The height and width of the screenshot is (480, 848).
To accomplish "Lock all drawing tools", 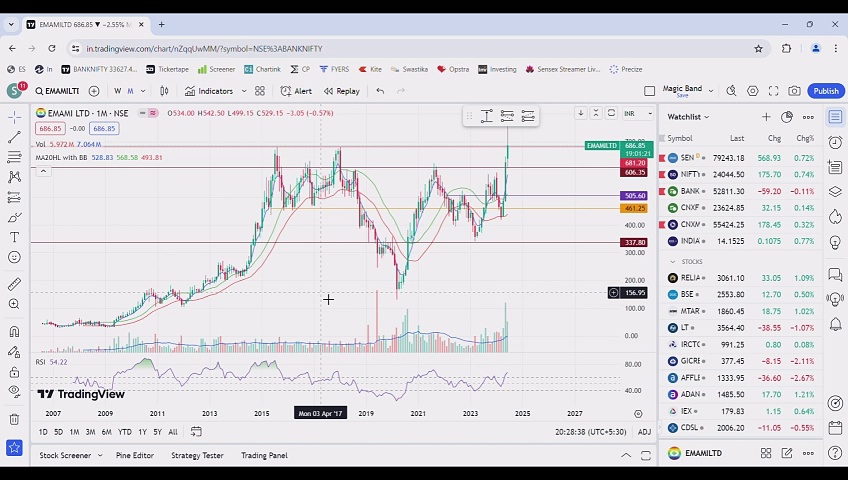I will [x=15, y=372].
